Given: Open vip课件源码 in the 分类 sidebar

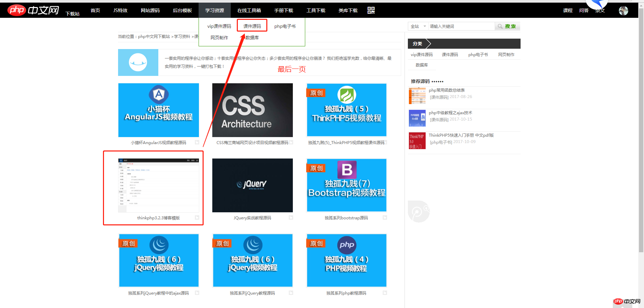Looking at the screenshot, I should [422, 55].
